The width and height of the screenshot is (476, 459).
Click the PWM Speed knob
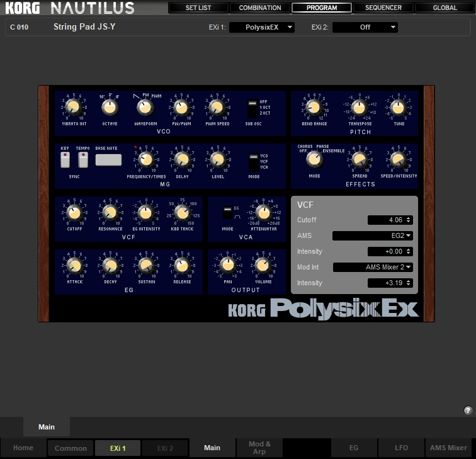(217, 108)
